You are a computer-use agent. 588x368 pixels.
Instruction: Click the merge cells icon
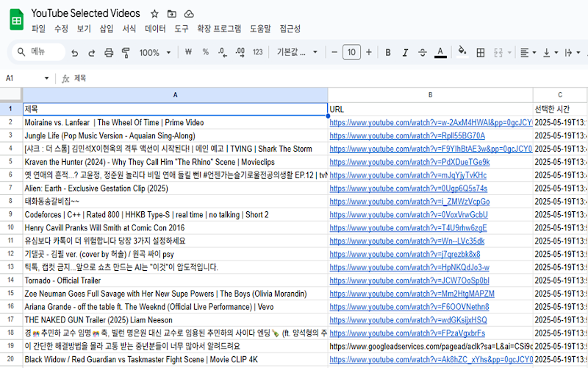pos(498,52)
